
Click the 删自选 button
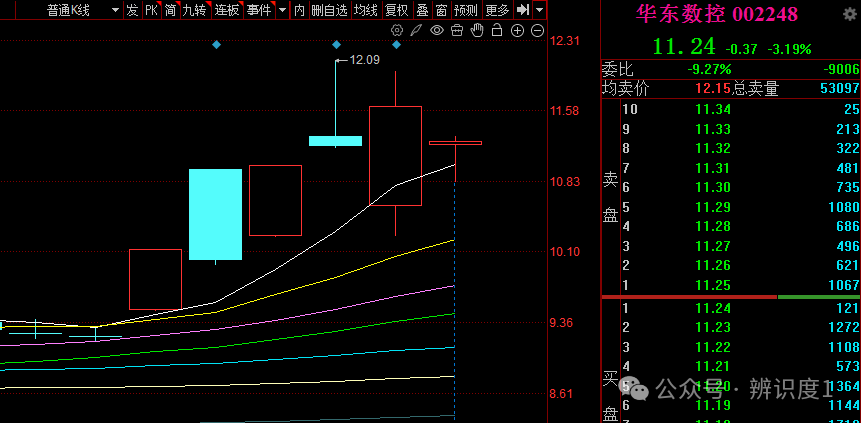(x=329, y=10)
